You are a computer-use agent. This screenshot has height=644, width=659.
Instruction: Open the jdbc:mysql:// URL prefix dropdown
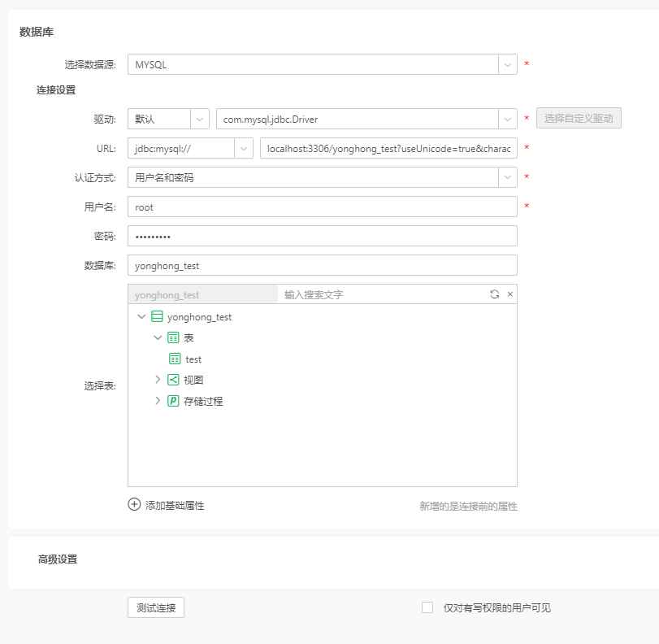244,149
